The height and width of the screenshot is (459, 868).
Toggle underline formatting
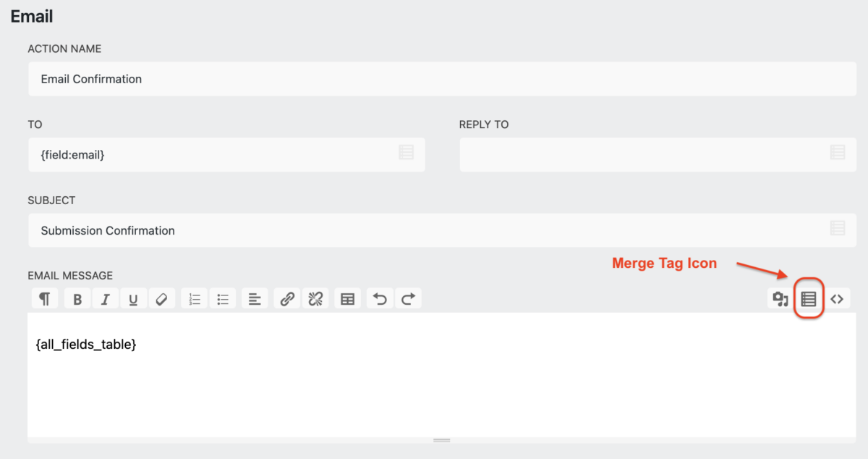pyautogui.click(x=133, y=298)
